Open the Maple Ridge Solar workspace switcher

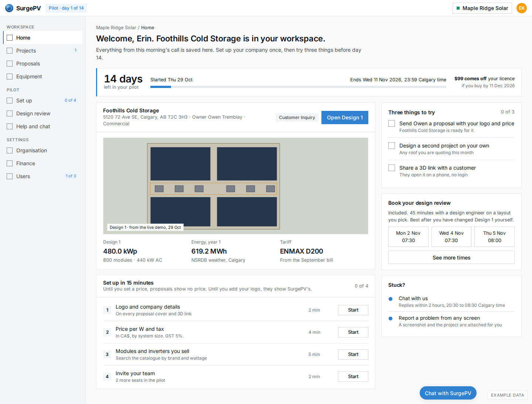point(482,8)
